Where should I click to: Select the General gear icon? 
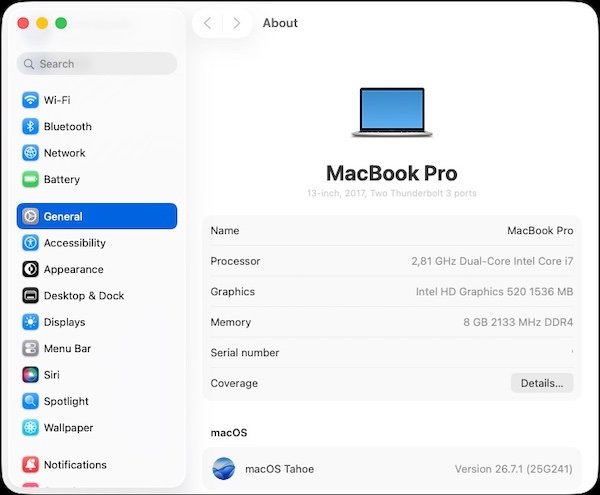pyautogui.click(x=30, y=217)
